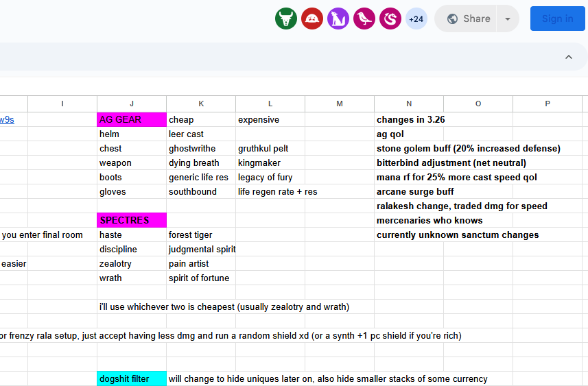This screenshot has width=588, height=386.
Task: Select the cell reading expensive
Action: click(x=270, y=119)
